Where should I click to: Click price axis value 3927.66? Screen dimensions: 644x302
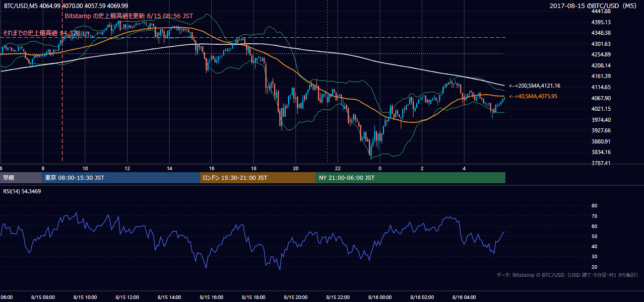(601, 130)
